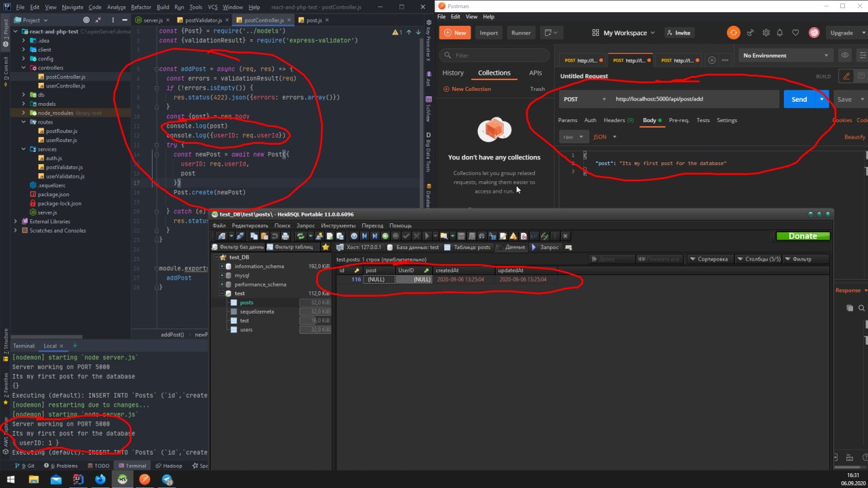Click the Postman Filter search field
The height and width of the screenshot is (488, 868).
click(x=495, y=55)
